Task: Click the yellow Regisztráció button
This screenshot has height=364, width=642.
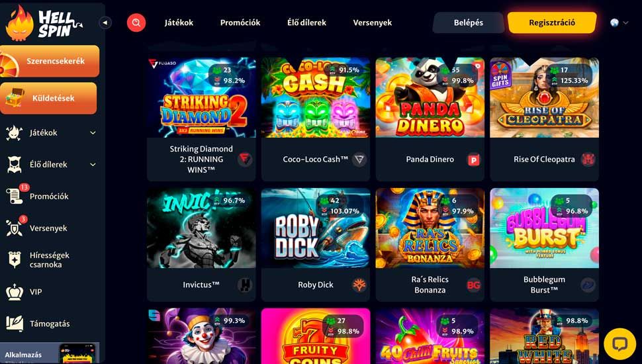Action: pyautogui.click(x=552, y=23)
